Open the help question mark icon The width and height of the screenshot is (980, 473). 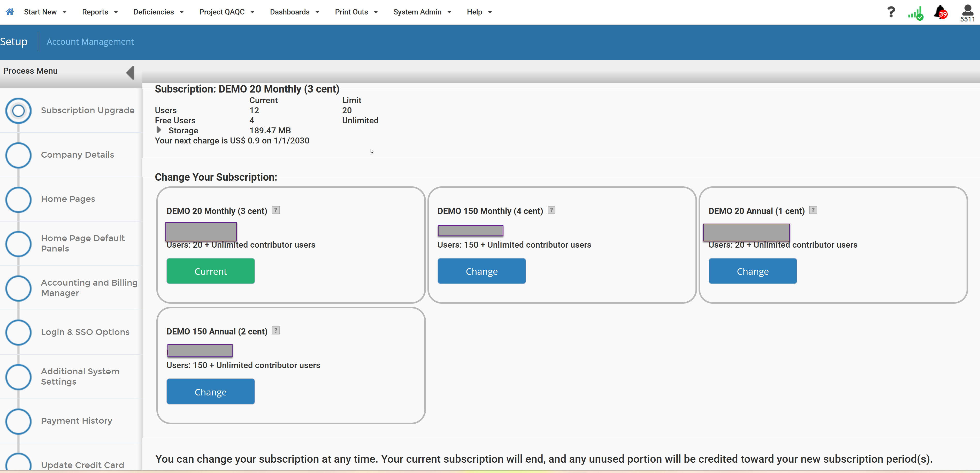[891, 12]
